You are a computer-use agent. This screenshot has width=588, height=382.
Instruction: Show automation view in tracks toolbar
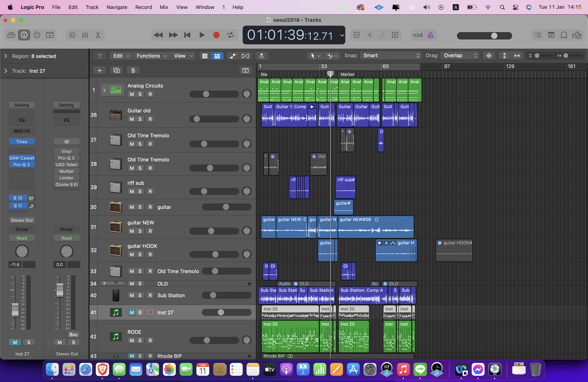click(x=233, y=56)
